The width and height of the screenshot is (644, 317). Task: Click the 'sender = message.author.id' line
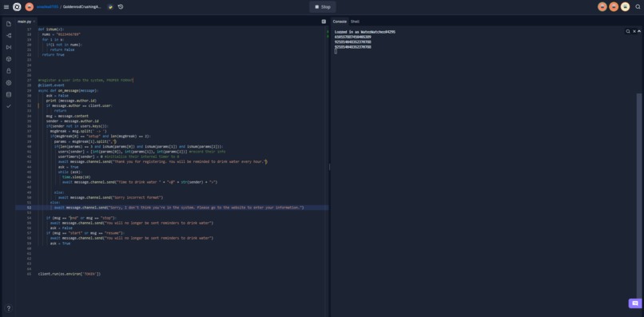72,121
